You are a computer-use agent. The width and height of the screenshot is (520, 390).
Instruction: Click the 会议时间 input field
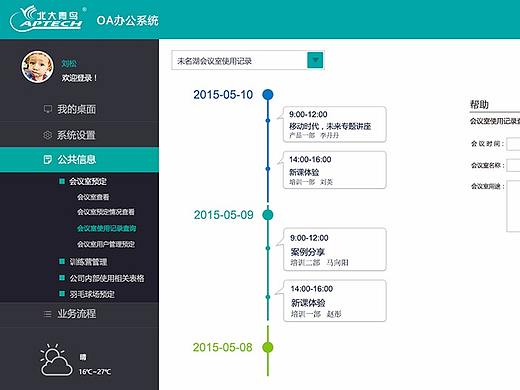click(x=513, y=144)
